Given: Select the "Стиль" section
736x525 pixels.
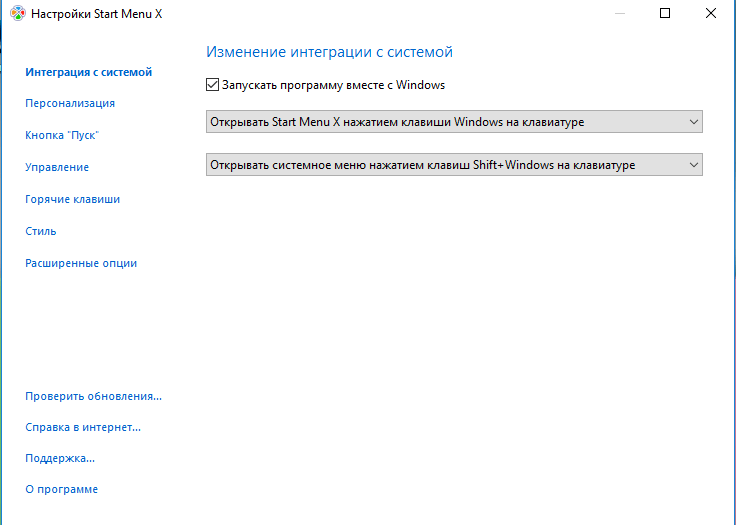Looking at the screenshot, I should click(41, 231).
